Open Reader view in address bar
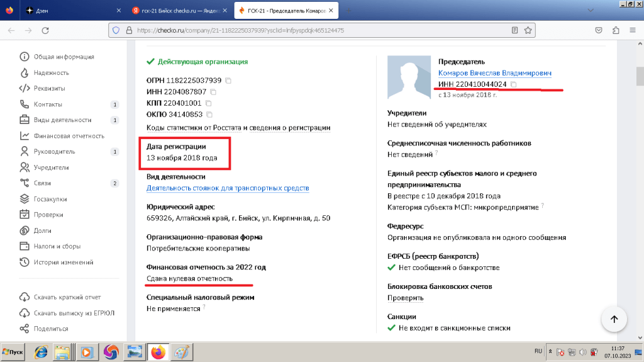 pyautogui.click(x=515, y=30)
